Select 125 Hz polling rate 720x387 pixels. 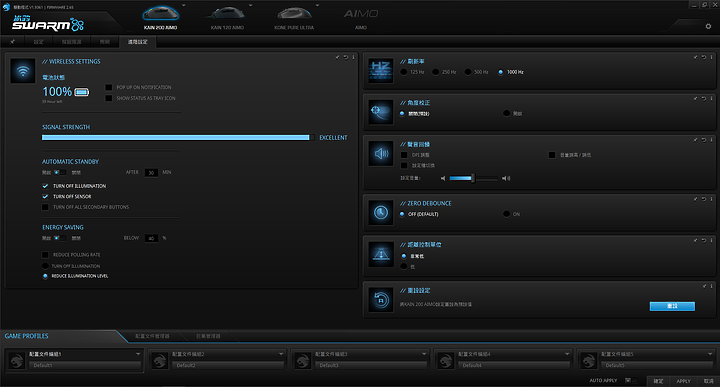tap(403, 72)
